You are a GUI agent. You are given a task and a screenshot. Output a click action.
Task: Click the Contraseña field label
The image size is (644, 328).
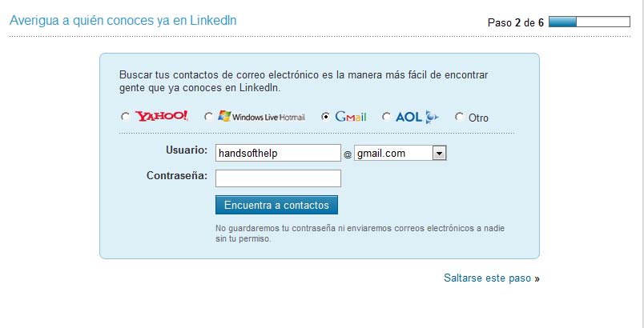pyautogui.click(x=177, y=175)
